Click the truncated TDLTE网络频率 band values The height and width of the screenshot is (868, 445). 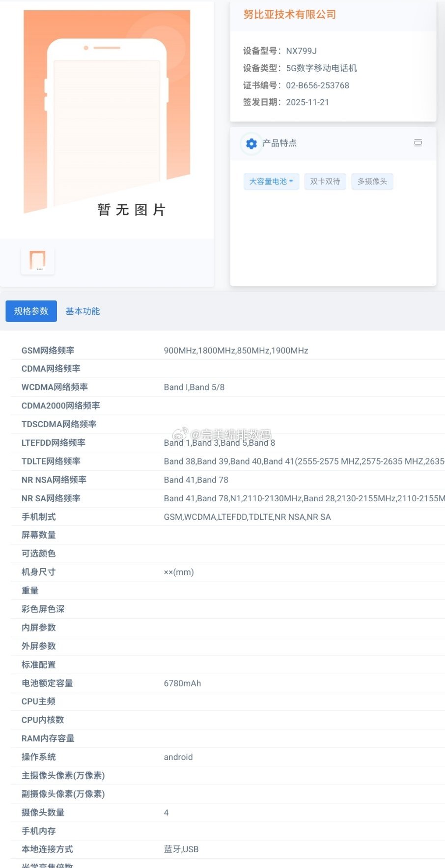click(x=304, y=461)
